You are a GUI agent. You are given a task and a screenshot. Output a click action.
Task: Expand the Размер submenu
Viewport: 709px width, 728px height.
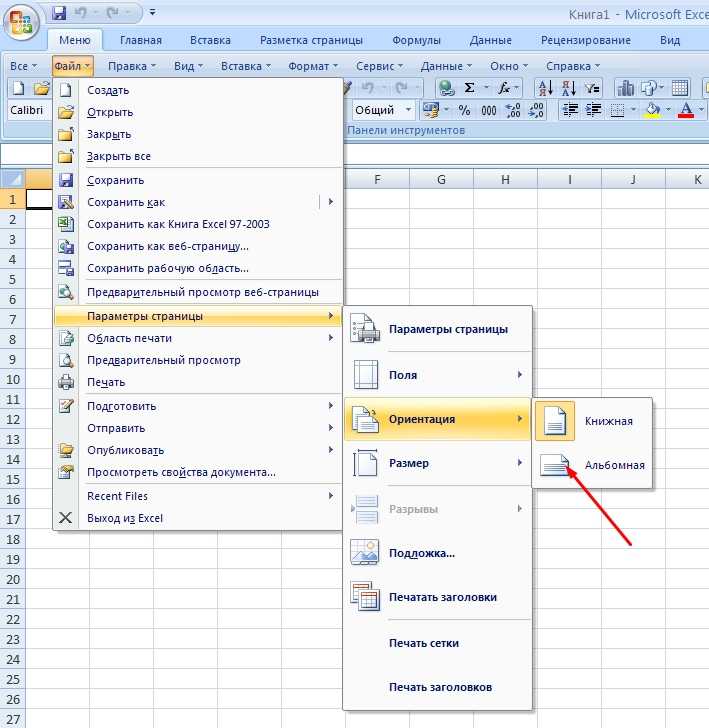(438, 463)
